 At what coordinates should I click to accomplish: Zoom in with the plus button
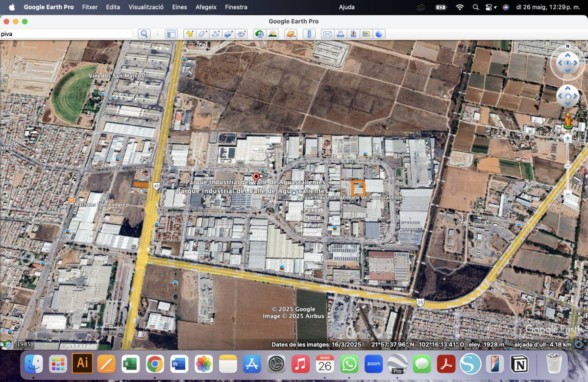568,139
